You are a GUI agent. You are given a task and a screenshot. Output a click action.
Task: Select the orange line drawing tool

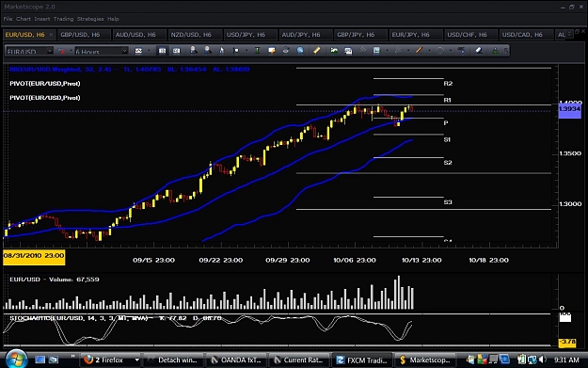click(419, 50)
